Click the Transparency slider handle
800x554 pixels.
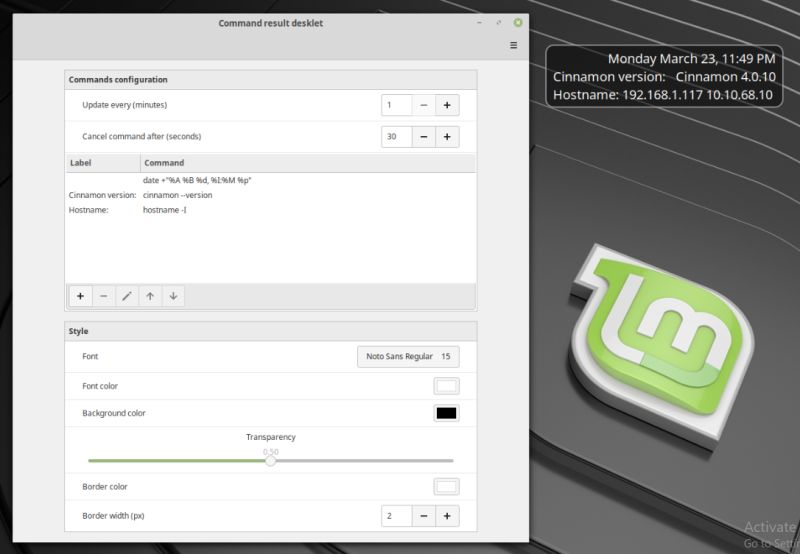click(271, 461)
